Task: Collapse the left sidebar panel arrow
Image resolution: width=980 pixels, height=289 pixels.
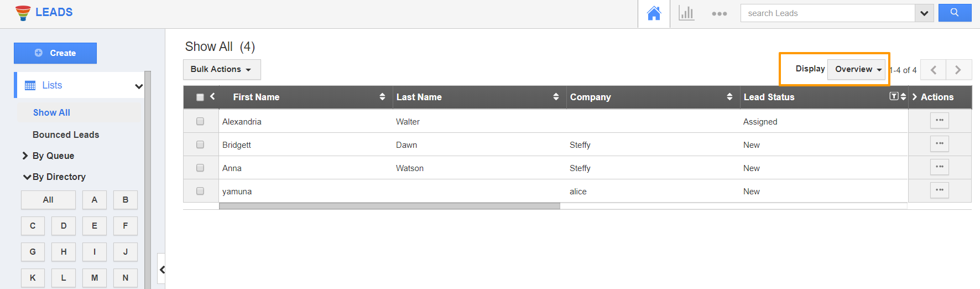Action: tap(162, 270)
